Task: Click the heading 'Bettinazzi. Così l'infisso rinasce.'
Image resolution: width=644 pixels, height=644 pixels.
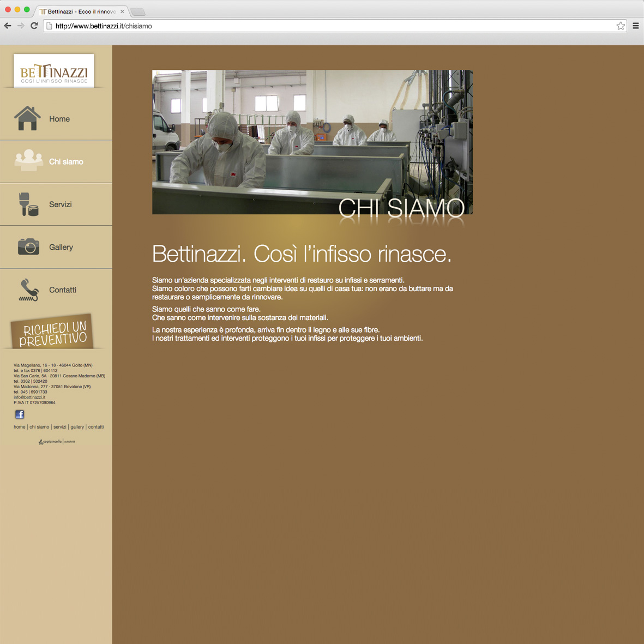Action: click(302, 254)
